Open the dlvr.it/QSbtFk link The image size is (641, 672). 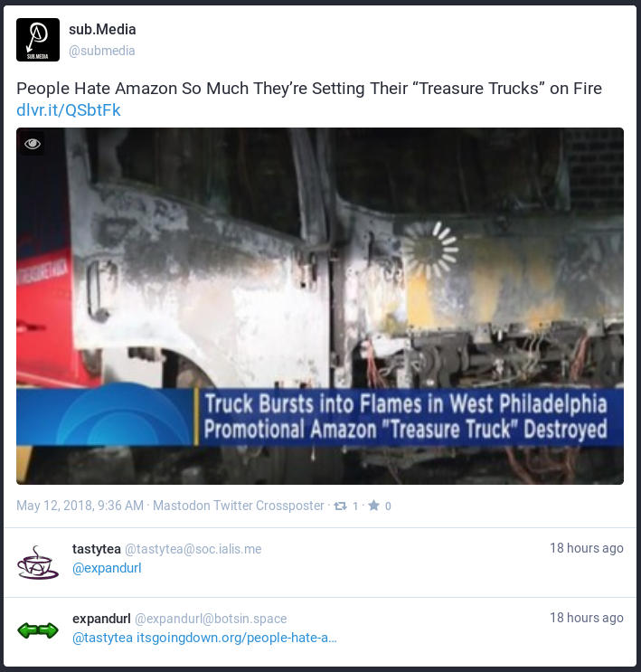[69, 110]
